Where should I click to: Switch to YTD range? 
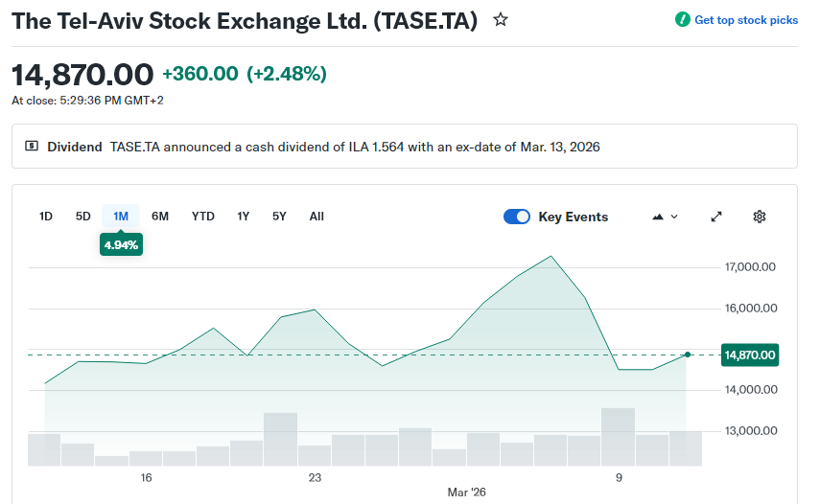tap(203, 217)
